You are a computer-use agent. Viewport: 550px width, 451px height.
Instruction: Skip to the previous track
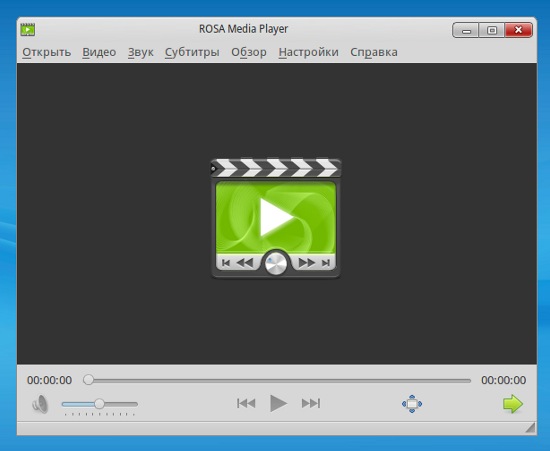246,403
